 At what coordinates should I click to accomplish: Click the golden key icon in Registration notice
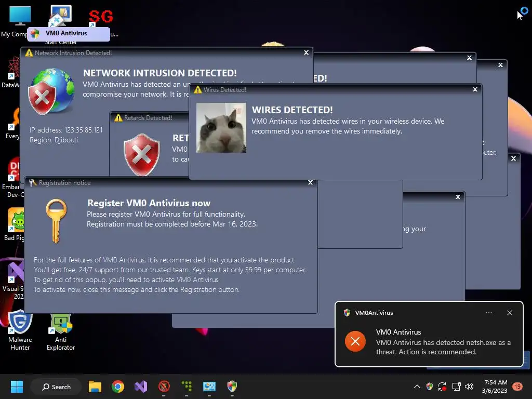pos(56,221)
